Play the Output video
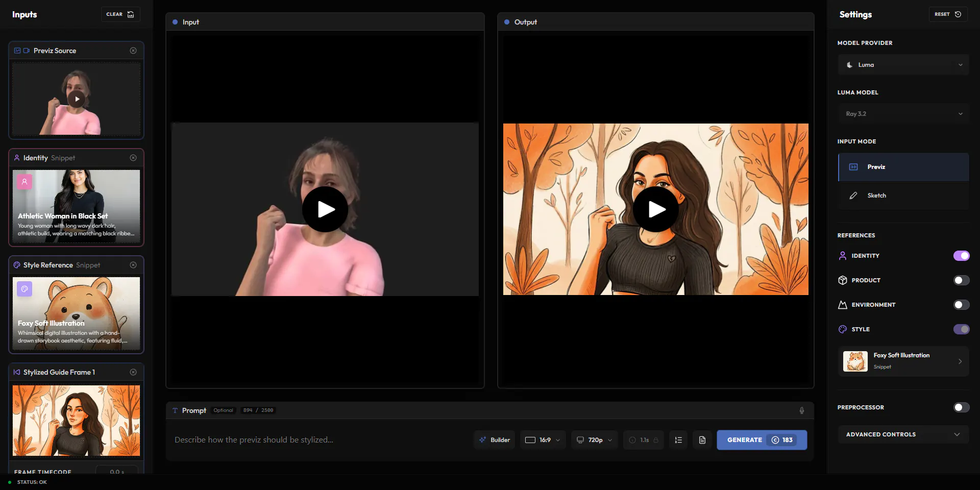This screenshot has width=980, height=490. tap(656, 209)
